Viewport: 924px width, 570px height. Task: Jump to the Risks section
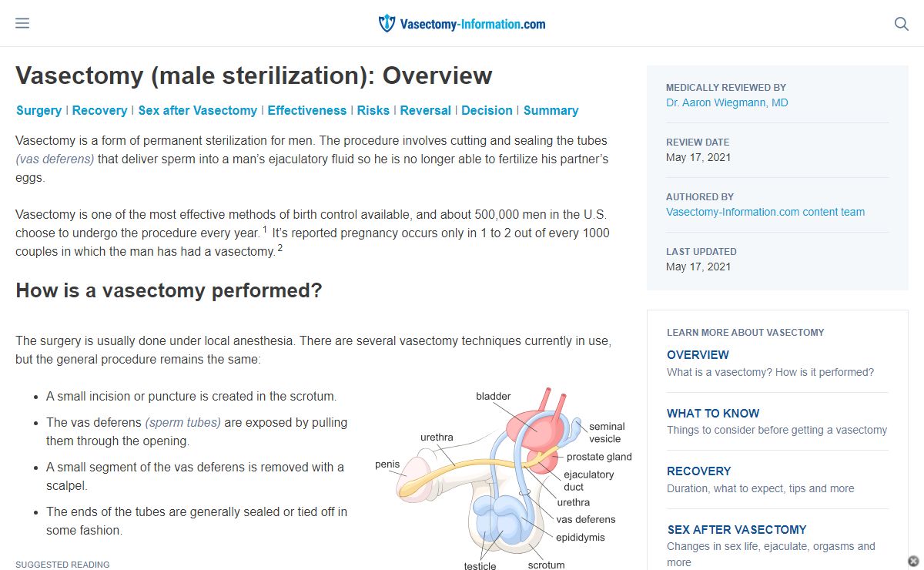[373, 110]
